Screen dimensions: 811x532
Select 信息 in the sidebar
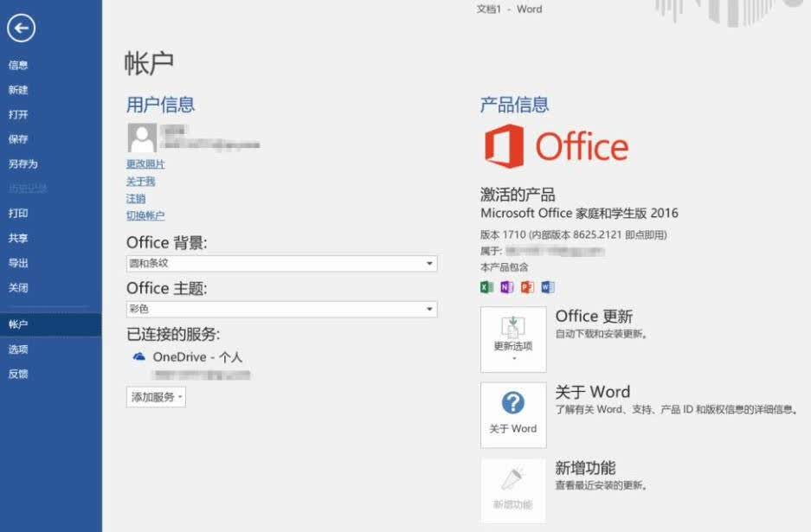click(x=18, y=65)
